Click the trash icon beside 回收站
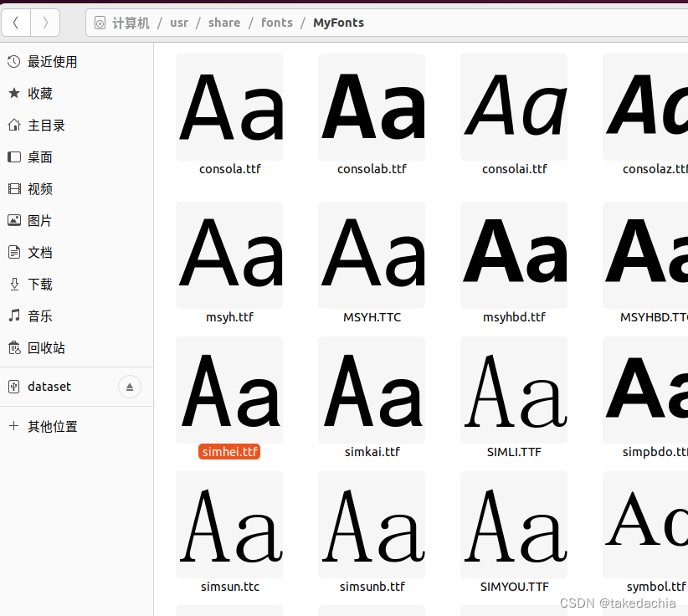Screen dimensions: 688x616 (14, 347)
